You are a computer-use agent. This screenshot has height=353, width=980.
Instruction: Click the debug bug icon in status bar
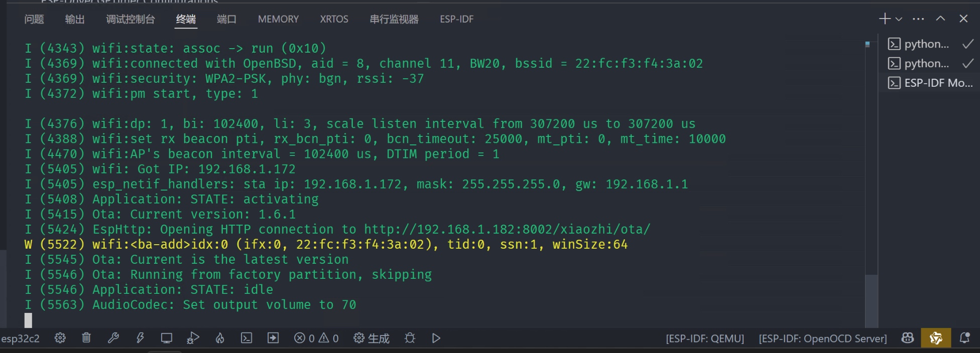click(x=410, y=338)
